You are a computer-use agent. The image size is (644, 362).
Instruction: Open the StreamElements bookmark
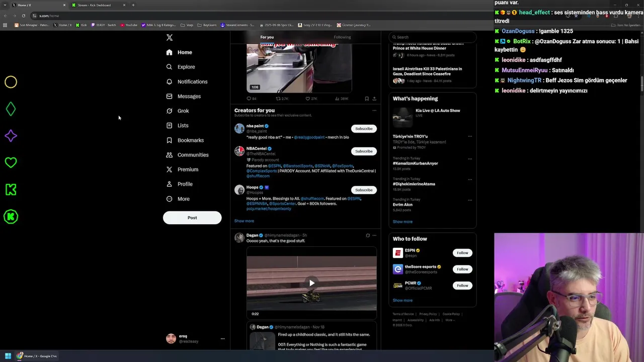pos(237,25)
